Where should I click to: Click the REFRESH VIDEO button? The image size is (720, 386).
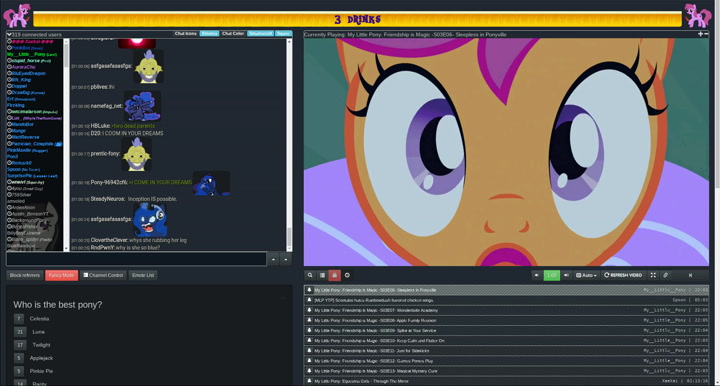(x=623, y=275)
